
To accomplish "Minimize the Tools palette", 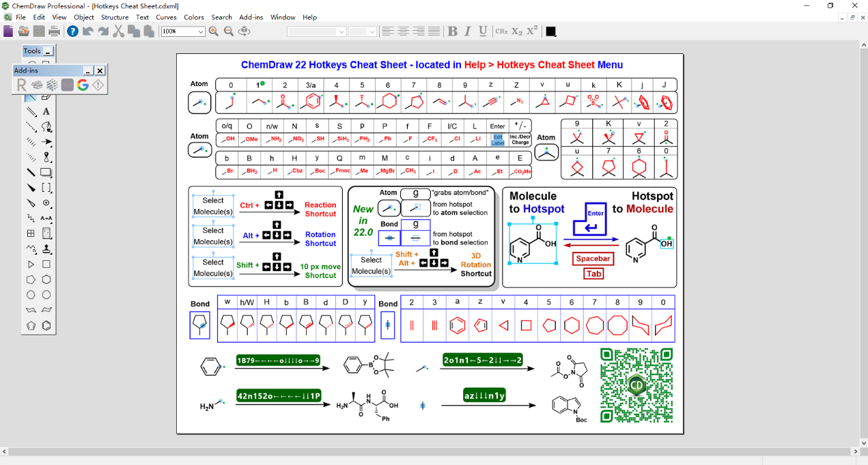I will [x=48, y=51].
